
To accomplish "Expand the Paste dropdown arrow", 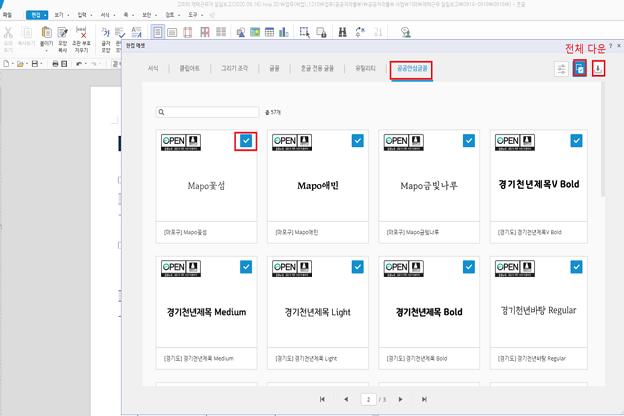I will click(x=46, y=50).
